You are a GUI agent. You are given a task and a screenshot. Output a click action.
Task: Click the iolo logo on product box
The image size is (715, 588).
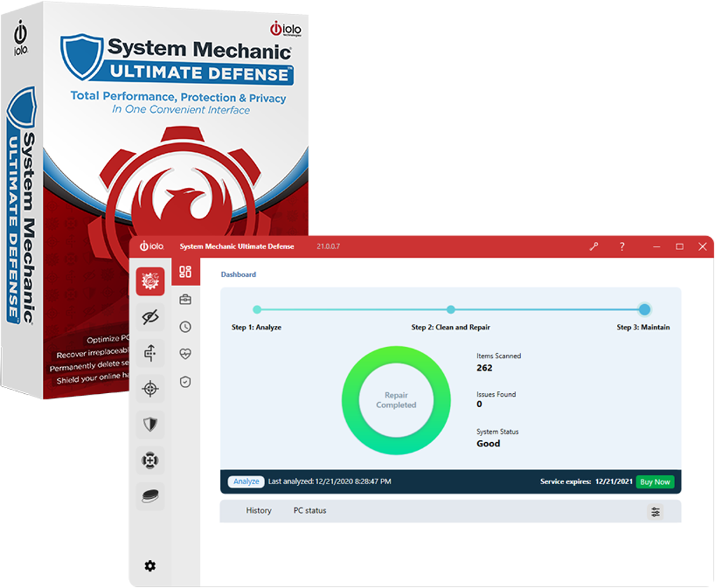pos(286,28)
